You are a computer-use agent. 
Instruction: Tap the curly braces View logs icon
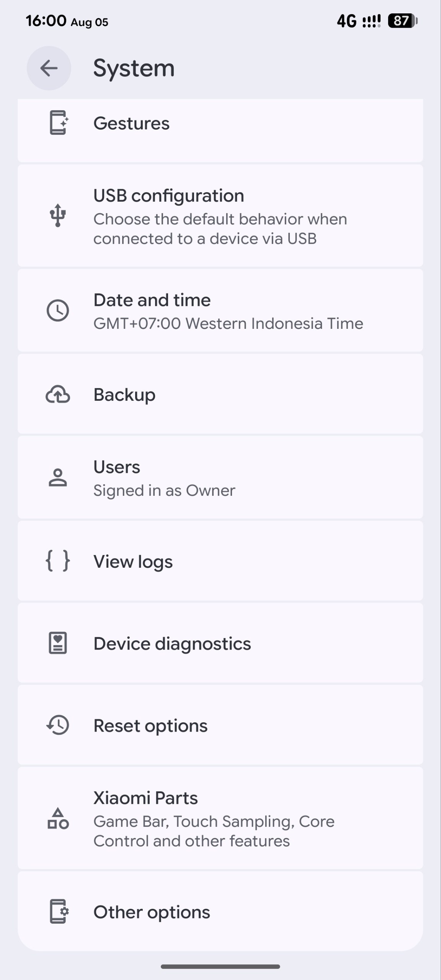[58, 561]
